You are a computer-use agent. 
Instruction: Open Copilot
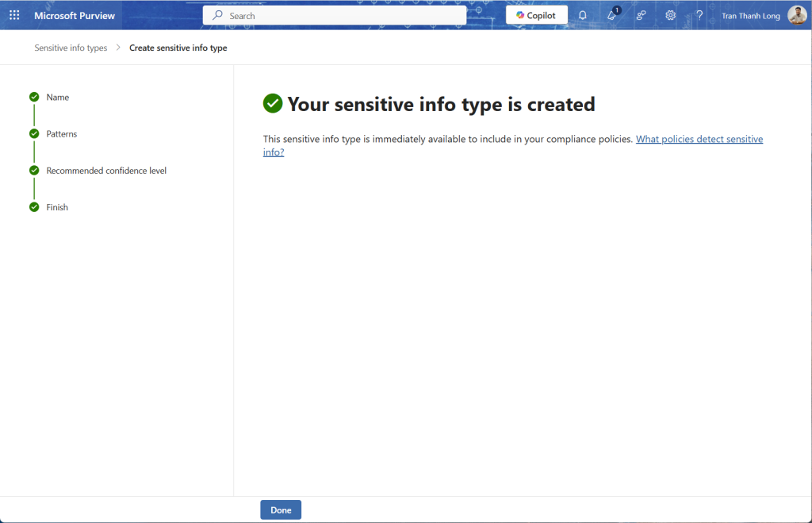pyautogui.click(x=537, y=15)
